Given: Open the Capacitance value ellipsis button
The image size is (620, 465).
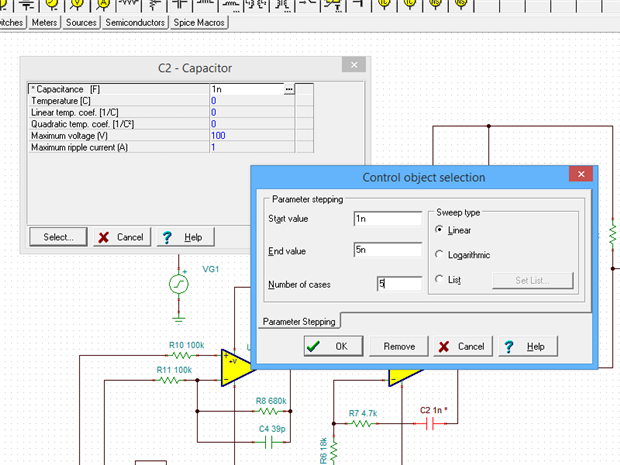Looking at the screenshot, I should [x=289, y=90].
